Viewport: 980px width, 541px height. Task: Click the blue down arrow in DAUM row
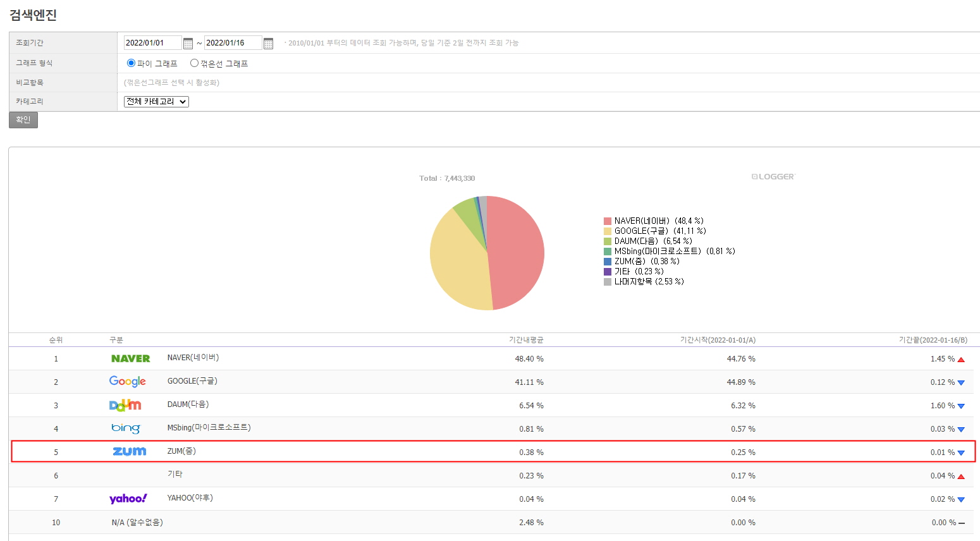tap(961, 406)
